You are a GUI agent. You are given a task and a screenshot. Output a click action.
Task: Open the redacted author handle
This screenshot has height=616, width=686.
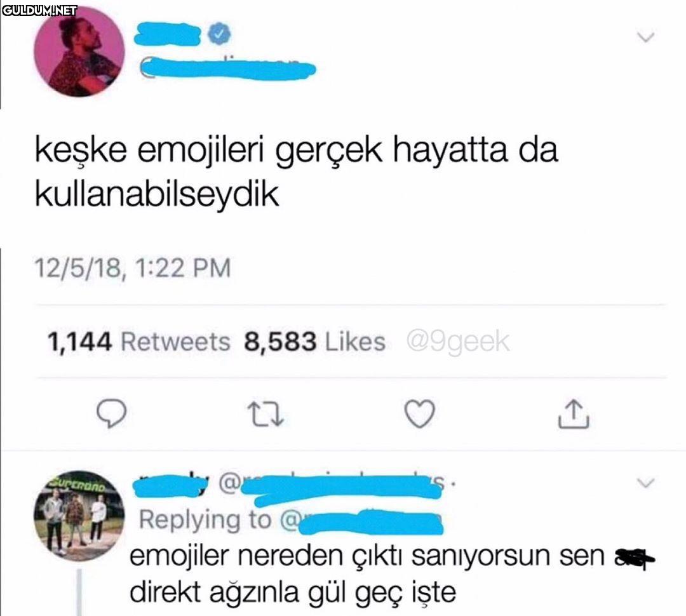(x=227, y=69)
